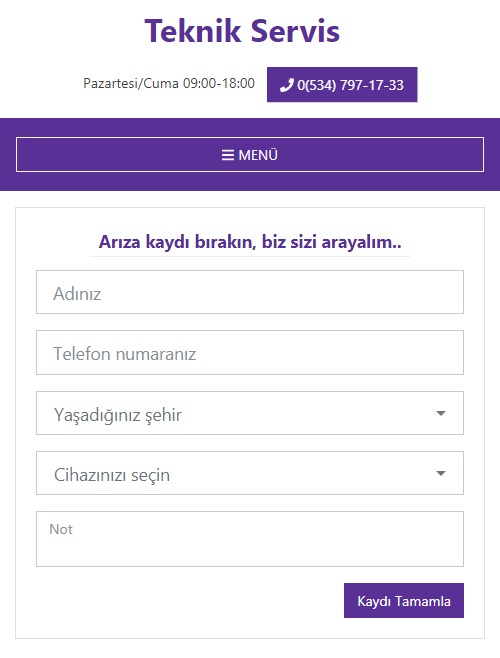
Task: Click inside the Not text area
Action: pos(250,539)
